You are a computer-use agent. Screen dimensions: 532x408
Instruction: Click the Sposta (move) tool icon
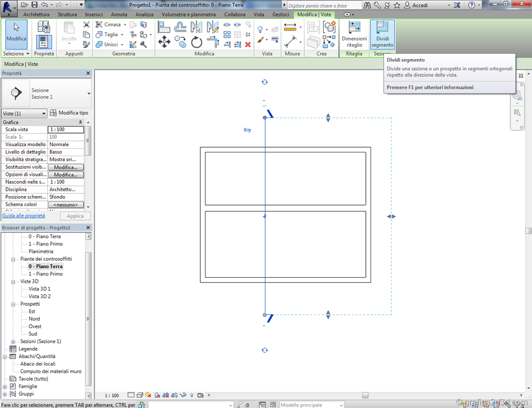[x=164, y=41]
